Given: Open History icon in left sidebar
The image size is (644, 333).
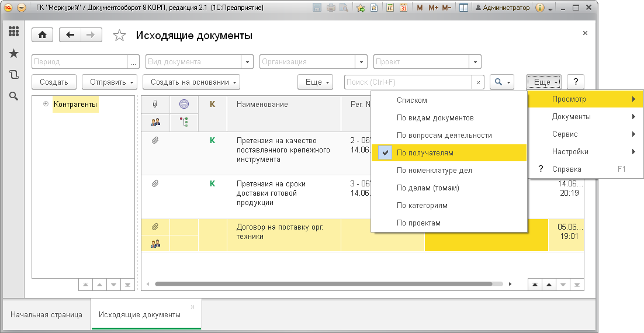Looking at the screenshot, I should tap(13, 74).
